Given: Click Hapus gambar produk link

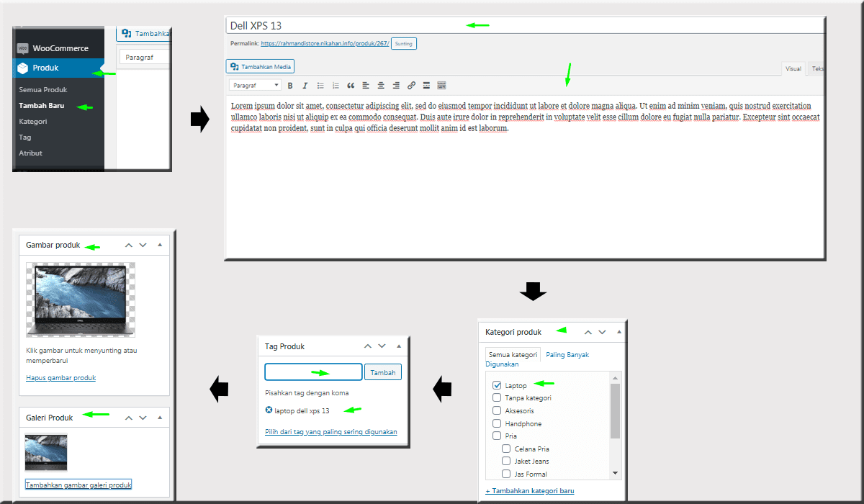Looking at the screenshot, I should coord(61,377).
